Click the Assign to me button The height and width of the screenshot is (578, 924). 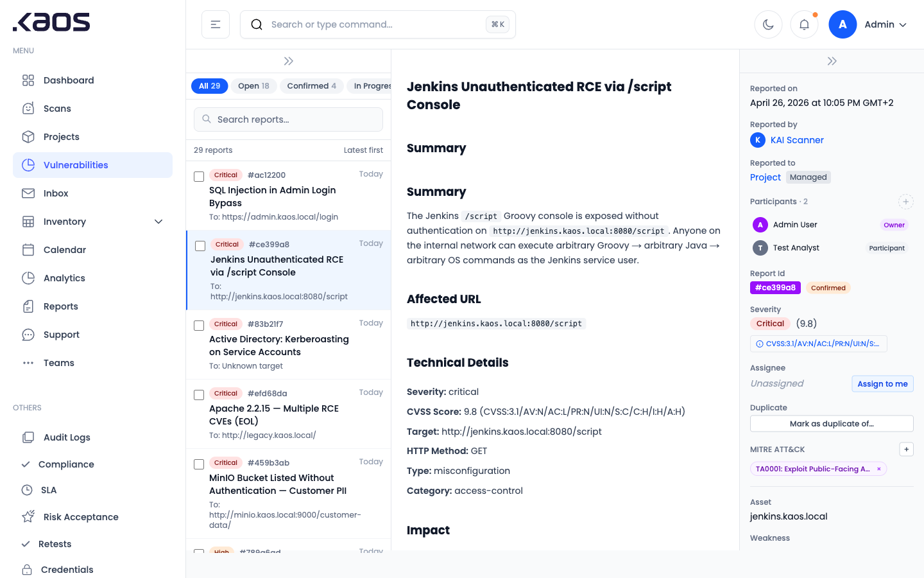pyautogui.click(x=882, y=384)
